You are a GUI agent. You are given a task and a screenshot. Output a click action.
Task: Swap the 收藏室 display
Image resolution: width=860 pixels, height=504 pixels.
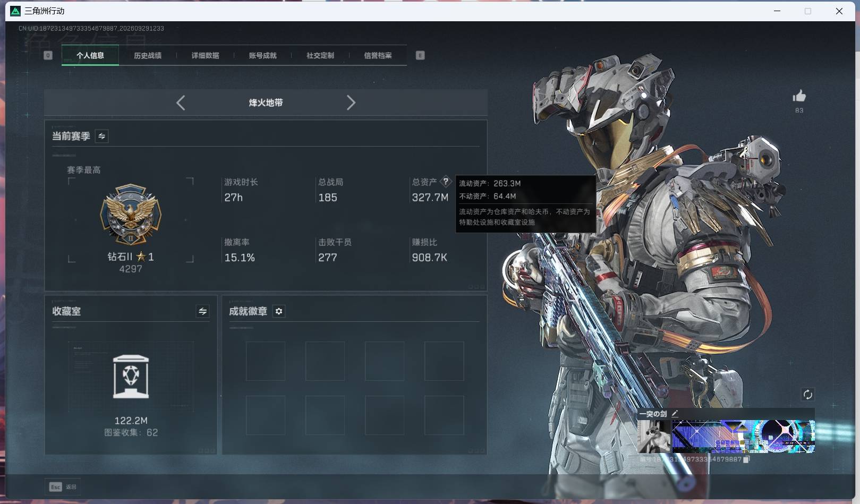tap(202, 311)
